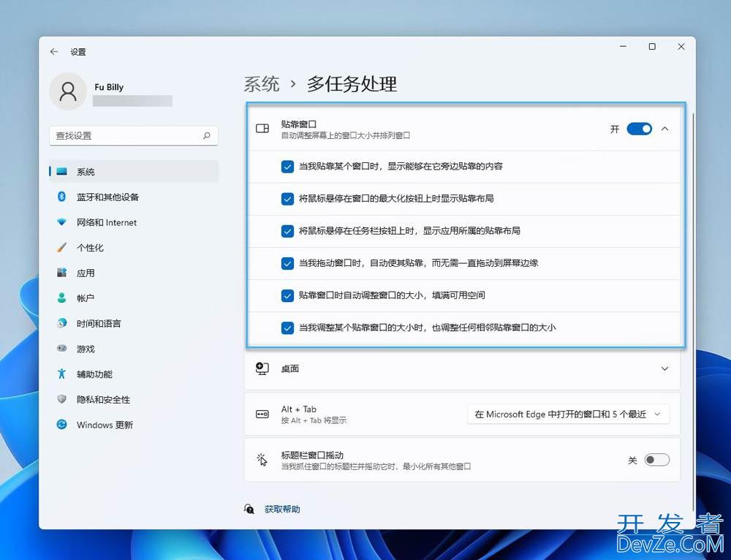Open the Alt + Tab dropdown
Screen dimensions: 731x560
568,414
